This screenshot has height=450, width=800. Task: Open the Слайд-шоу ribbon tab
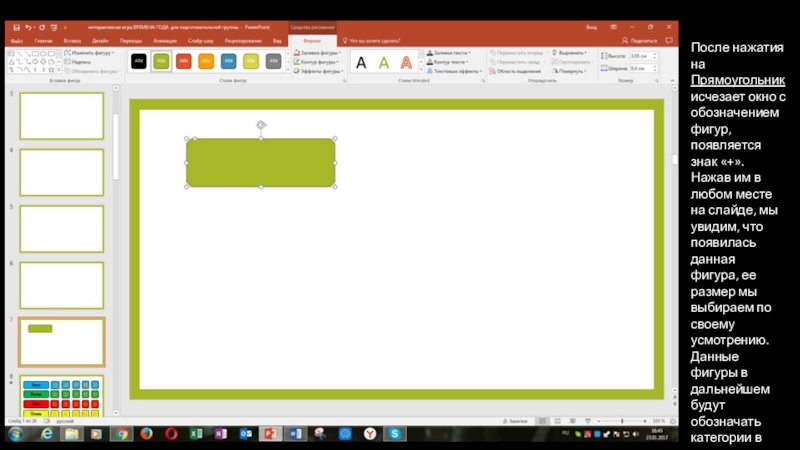tap(201, 41)
